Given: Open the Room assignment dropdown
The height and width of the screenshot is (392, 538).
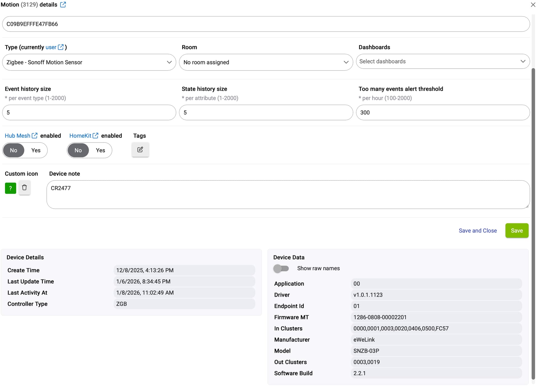Looking at the screenshot, I should [266, 62].
